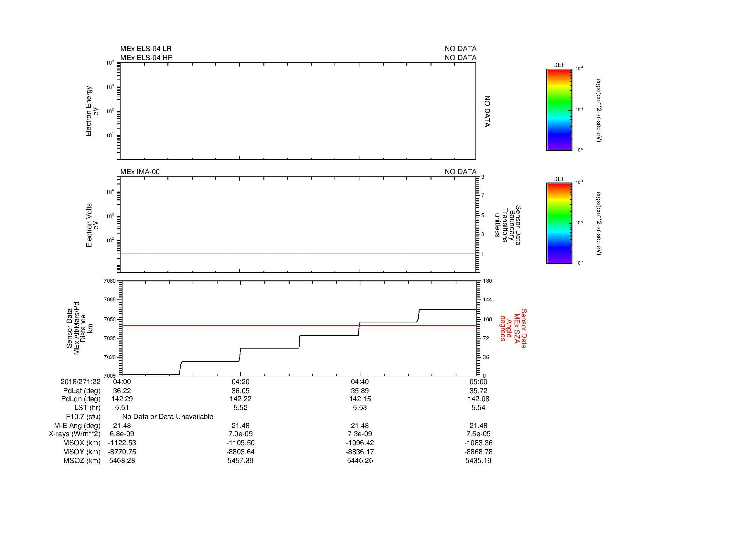
Task: Click the PdLat value '36.22'
Action: click(122, 391)
